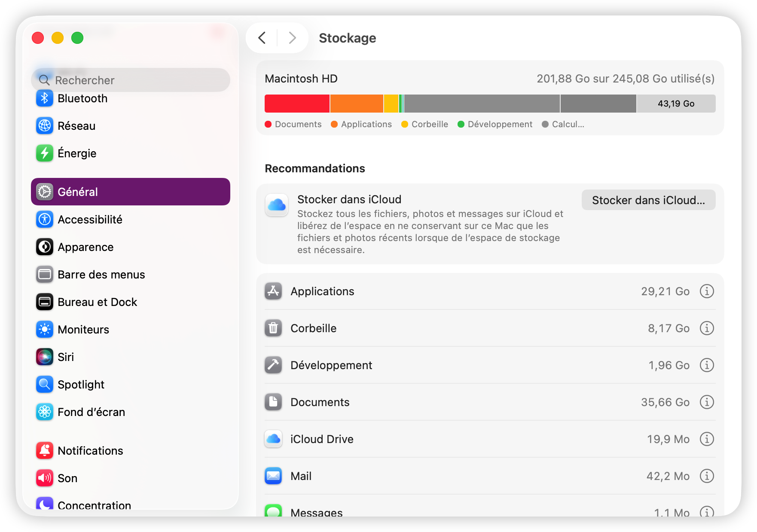
Task: Select the Réseau globe icon
Action: tap(45, 126)
